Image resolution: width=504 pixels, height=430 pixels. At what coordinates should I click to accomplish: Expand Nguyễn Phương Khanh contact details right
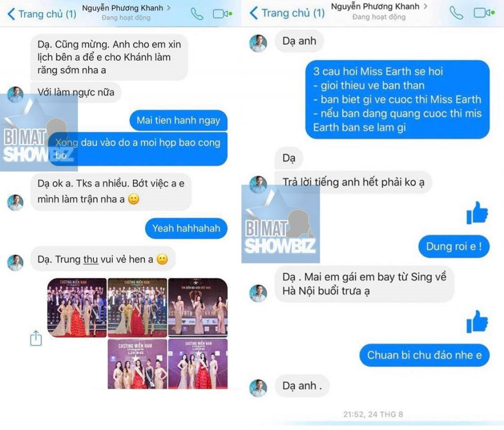[x=425, y=6]
